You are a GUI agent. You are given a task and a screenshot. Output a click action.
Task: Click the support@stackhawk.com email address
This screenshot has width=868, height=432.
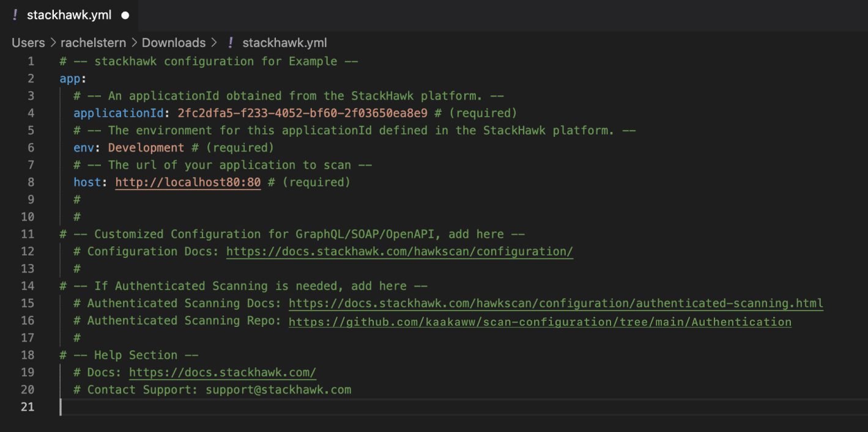(x=278, y=390)
